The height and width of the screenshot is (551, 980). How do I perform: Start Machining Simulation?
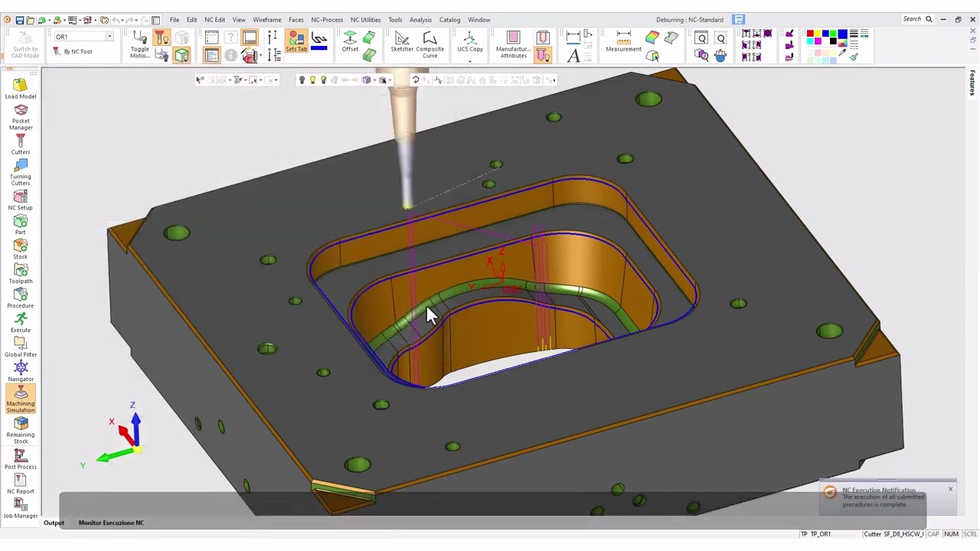tap(21, 399)
